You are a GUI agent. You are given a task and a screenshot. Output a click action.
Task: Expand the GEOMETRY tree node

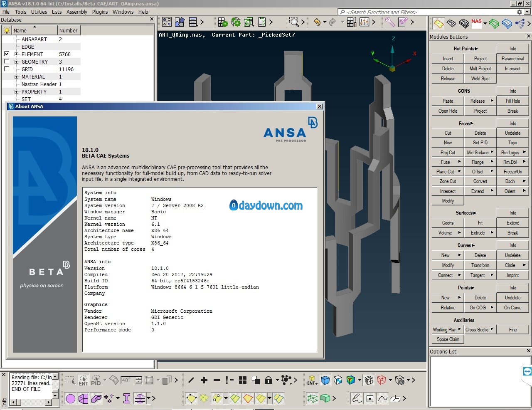tap(17, 62)
